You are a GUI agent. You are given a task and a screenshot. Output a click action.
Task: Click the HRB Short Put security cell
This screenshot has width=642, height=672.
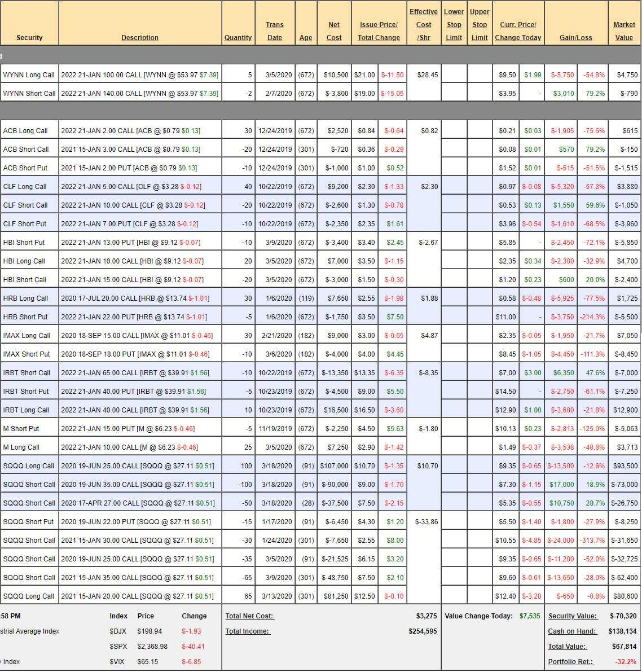25,317
